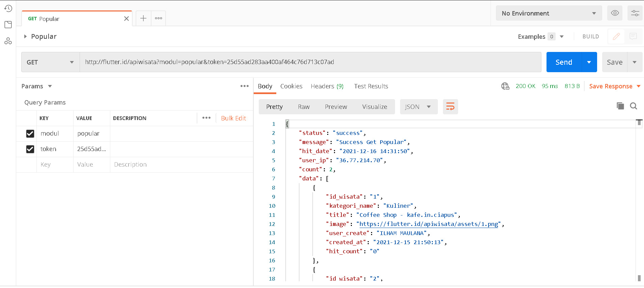Click the network globe lock icon
Screen dimensions: 644x288
coord(505,86)
